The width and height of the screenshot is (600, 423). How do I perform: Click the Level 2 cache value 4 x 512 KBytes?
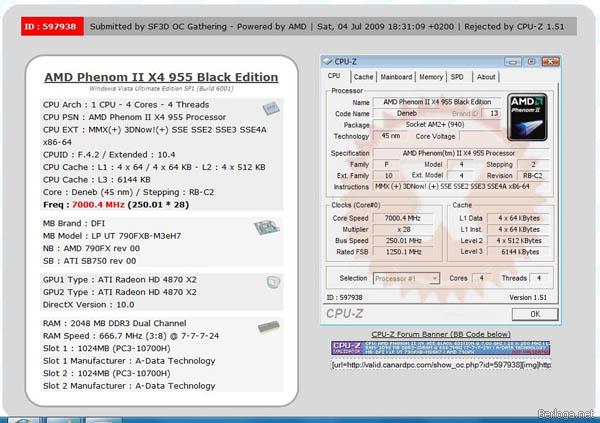(x=520, y=240)
